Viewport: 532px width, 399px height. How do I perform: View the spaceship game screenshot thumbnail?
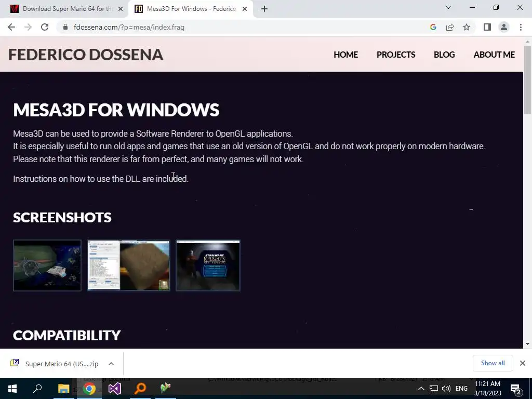click(x=47, y=265)
